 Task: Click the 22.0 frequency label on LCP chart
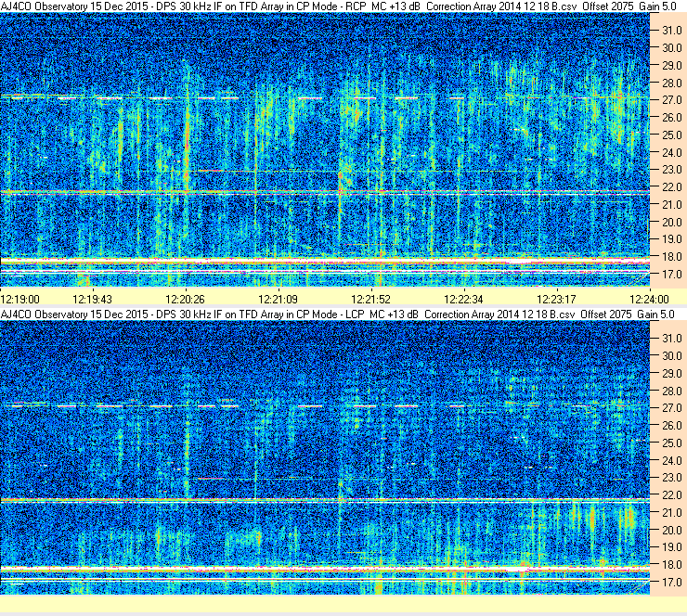point(671,494)
